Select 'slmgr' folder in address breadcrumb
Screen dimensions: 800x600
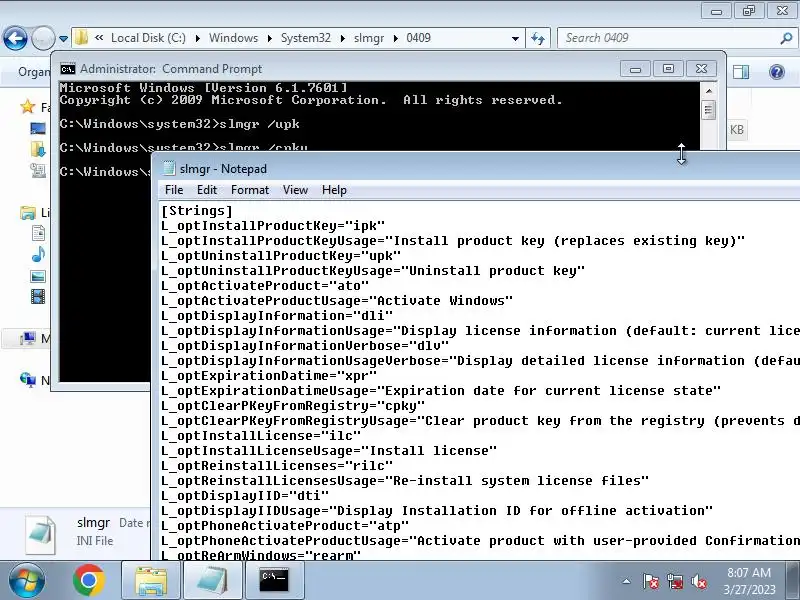(x=368, y=38)
